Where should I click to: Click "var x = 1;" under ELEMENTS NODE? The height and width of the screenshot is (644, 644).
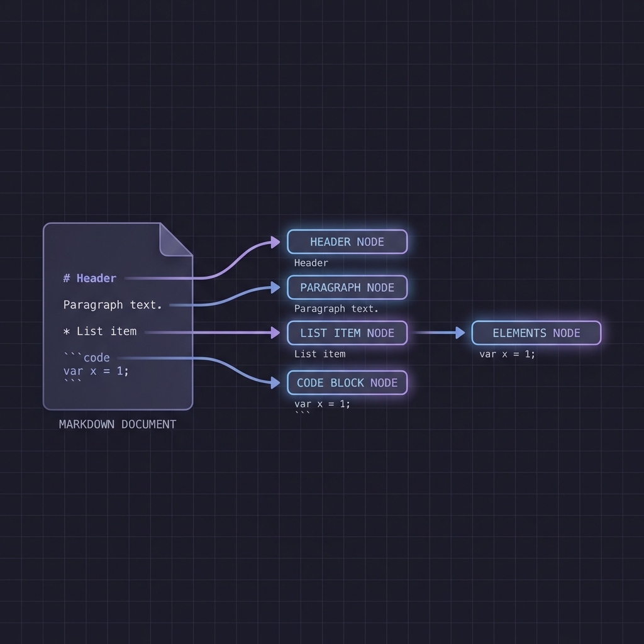tap(507, 354)
